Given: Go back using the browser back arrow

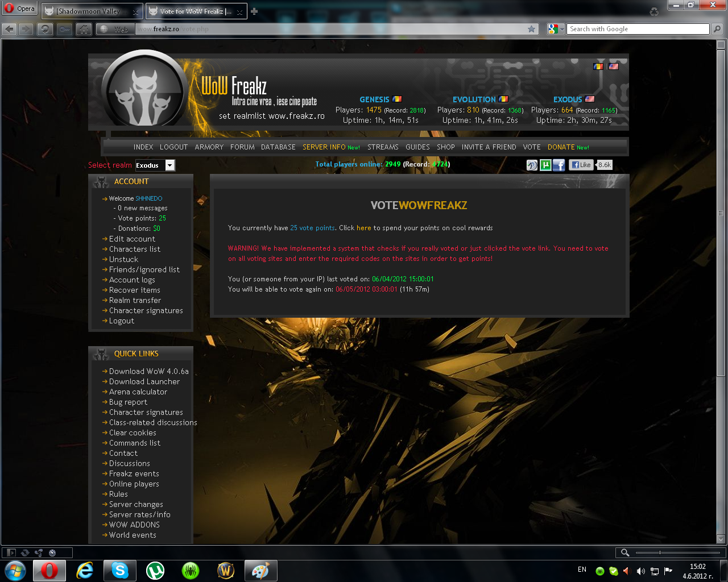Looking at the screenshot, I should [x=10, y=29].
